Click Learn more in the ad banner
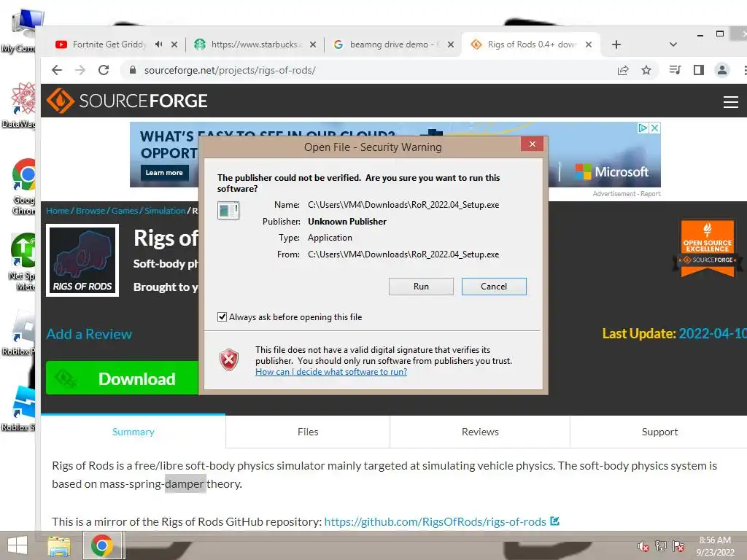747x560 pixels. tap(164, 172)
